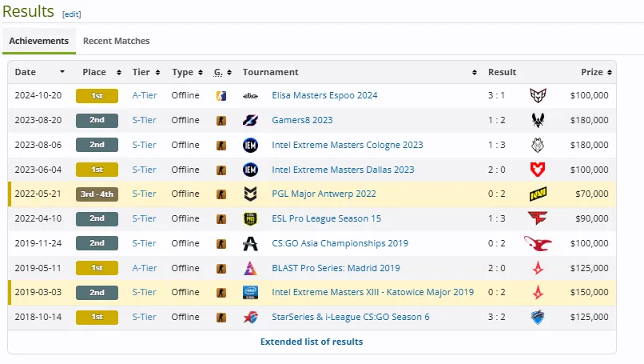Open the ESL Pro League Season 15 link
Screen dimensions: 644x364
(327, 218)
